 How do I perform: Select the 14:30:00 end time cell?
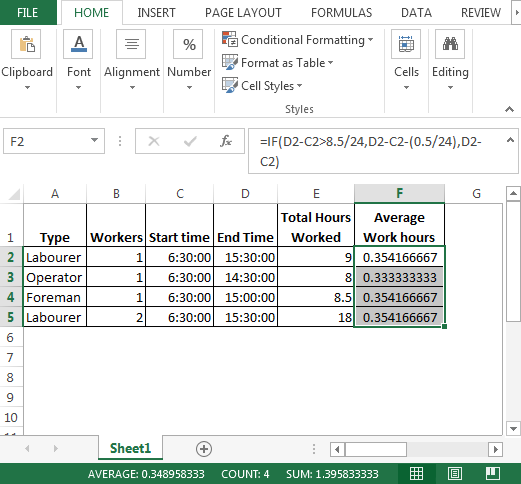click(245, 277)
